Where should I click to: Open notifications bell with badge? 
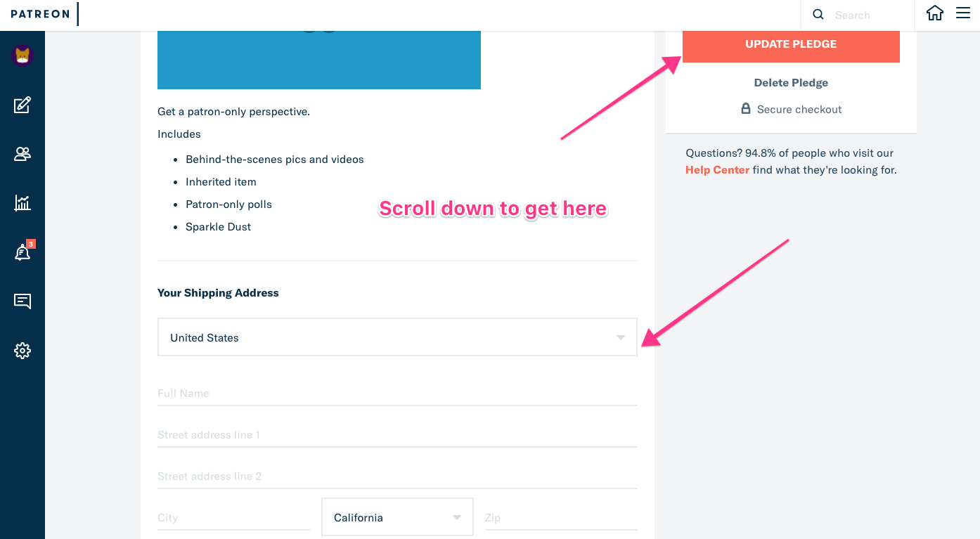pyautogui.click(x=22, y=252)
